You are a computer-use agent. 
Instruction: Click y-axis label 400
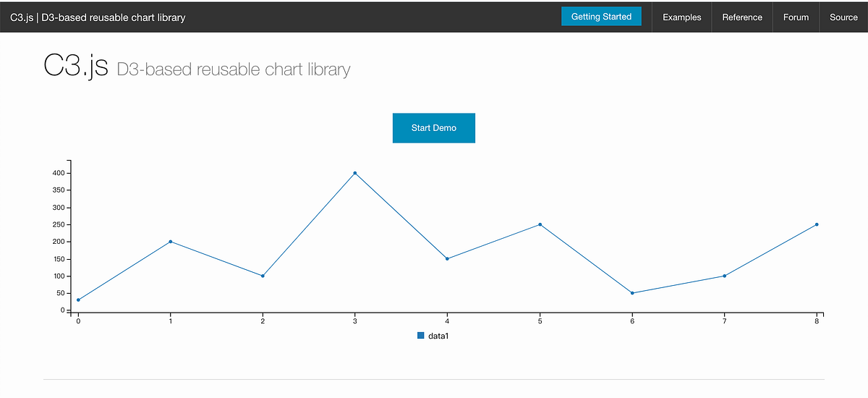pyautogui.click(x=59, y=174)
